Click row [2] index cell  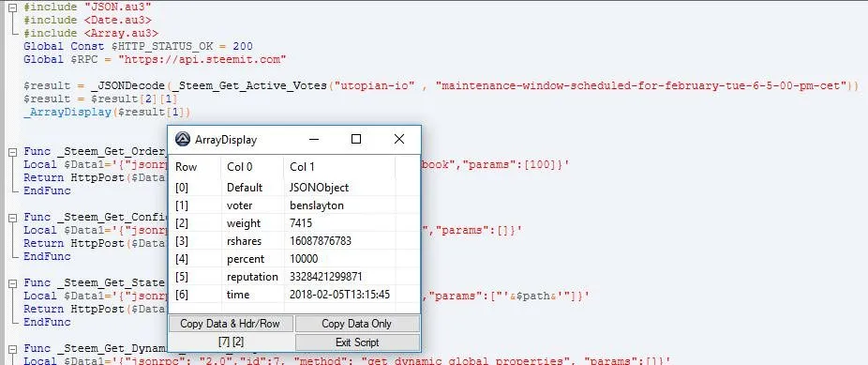(x=195, y=223)
